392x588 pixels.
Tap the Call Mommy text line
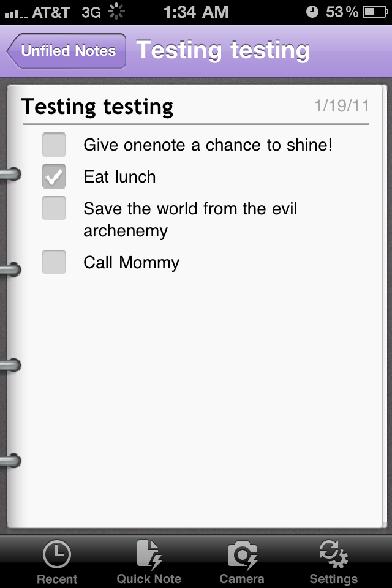[x=131, y=263]
